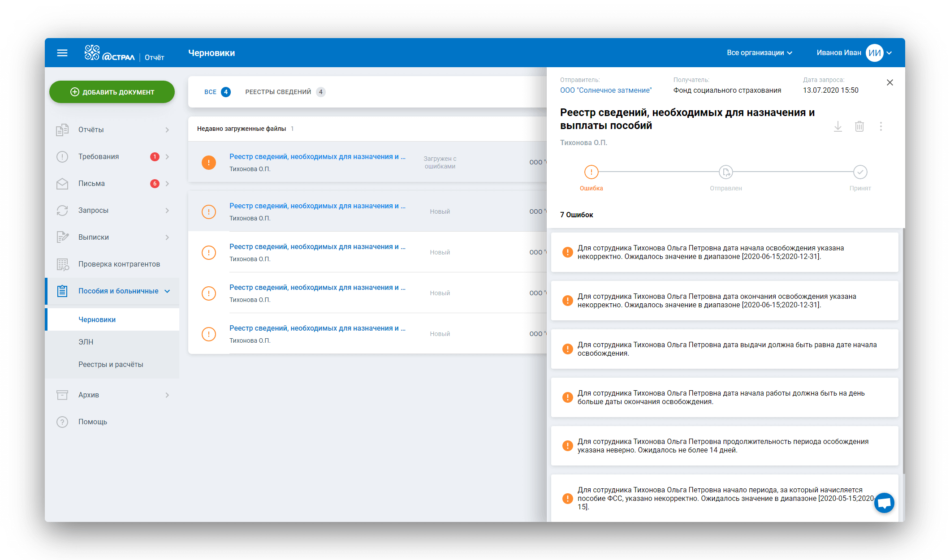The height and width of the screenshot is (560, 950).
Task: Click the Архив box icon
Action: coord(62,395)
